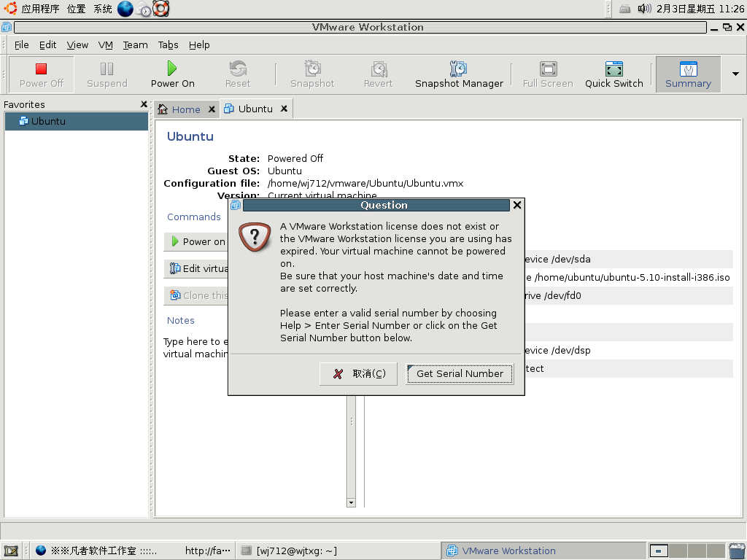
Task: Click the Commands section heading
Action: coord(193,217)
